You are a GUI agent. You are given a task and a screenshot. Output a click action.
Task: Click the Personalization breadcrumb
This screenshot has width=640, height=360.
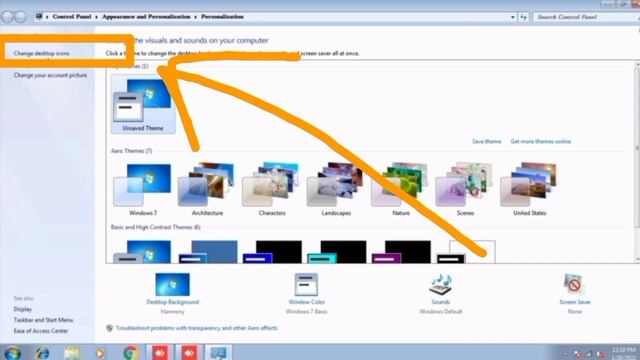pos(222,17)
